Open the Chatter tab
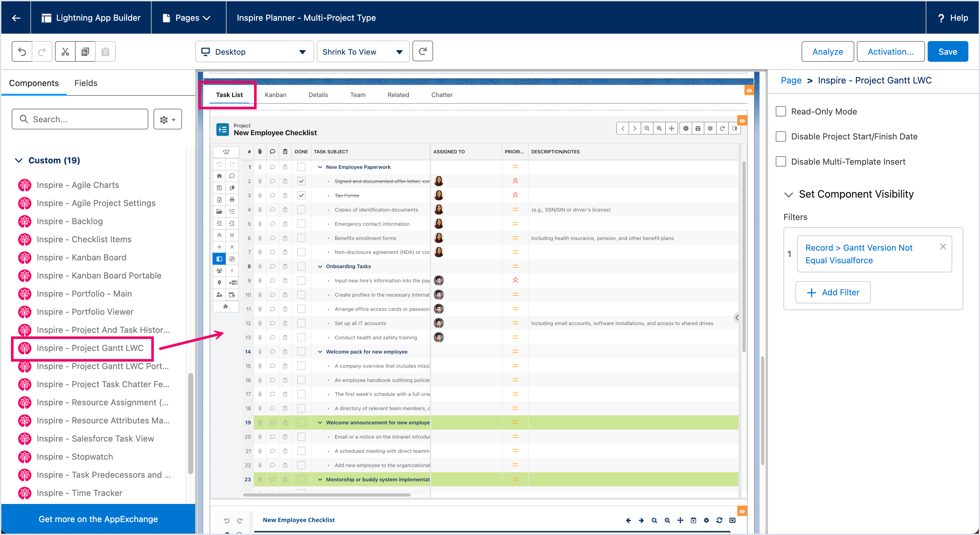 442,95
